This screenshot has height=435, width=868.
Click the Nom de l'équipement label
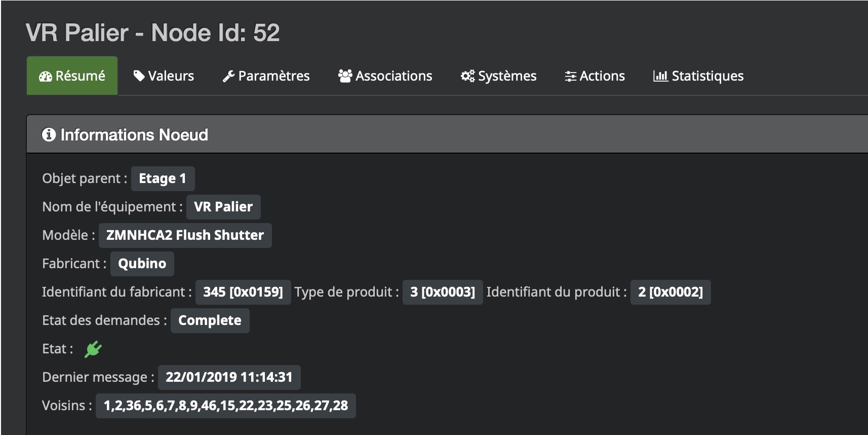point(112,207)
